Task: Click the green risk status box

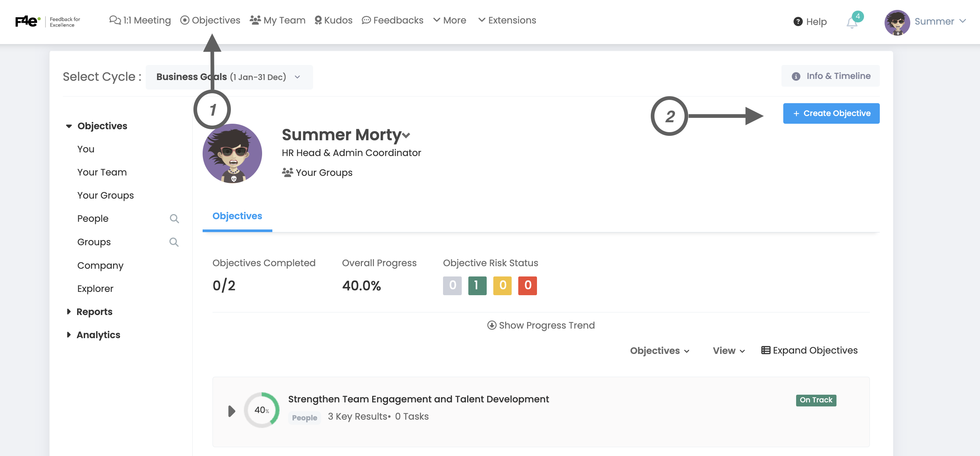Action: [x=477, y=286]
